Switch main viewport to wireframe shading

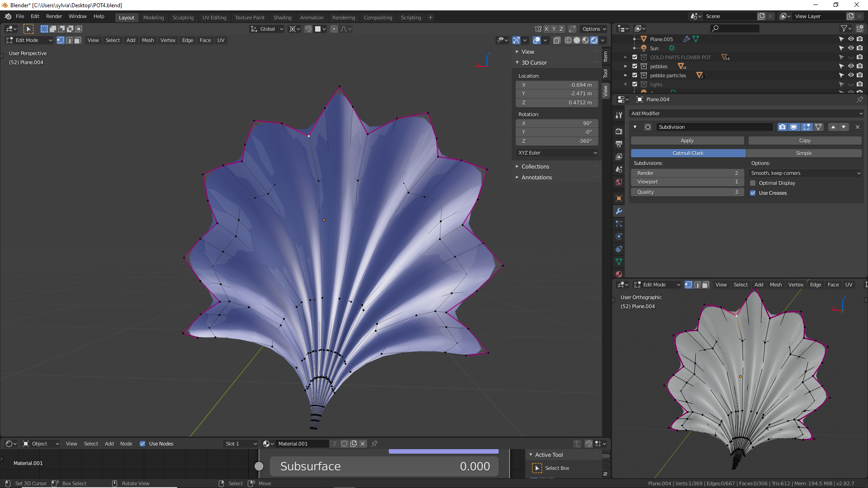(x=568, y=40)
